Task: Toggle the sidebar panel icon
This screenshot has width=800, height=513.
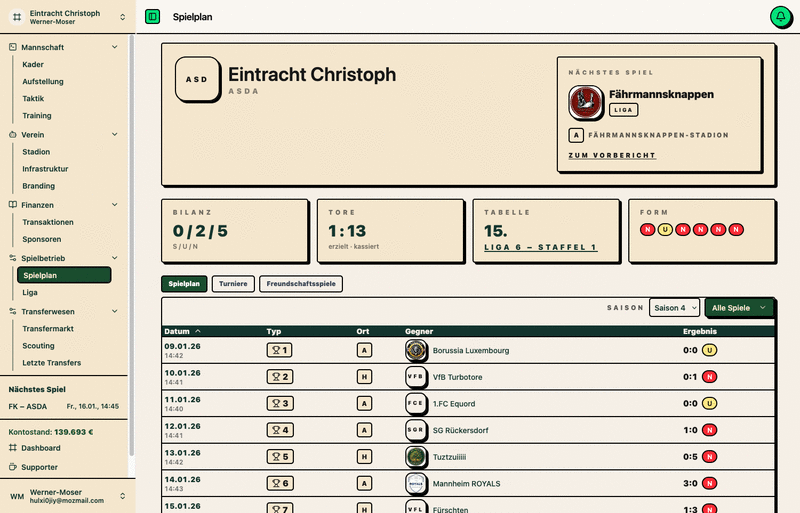Action: click(x=152, y=17)
